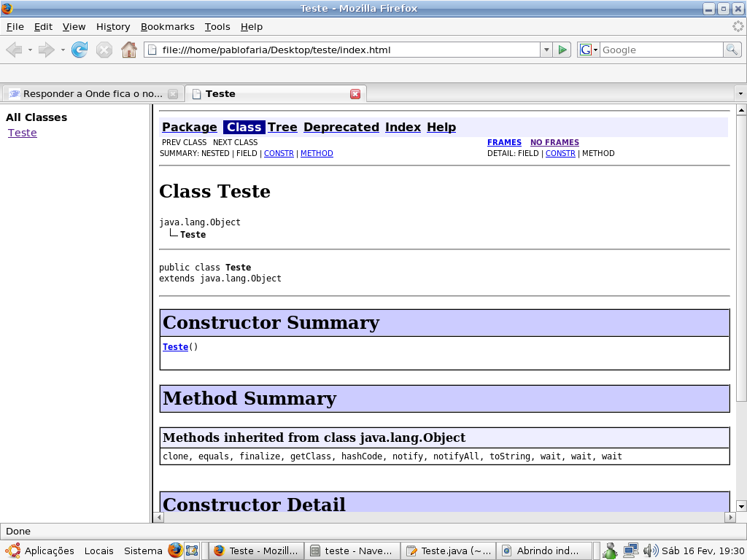Click the Ubuntu logo on the panel
747x560 pixels.
click(x=13, y=551)
